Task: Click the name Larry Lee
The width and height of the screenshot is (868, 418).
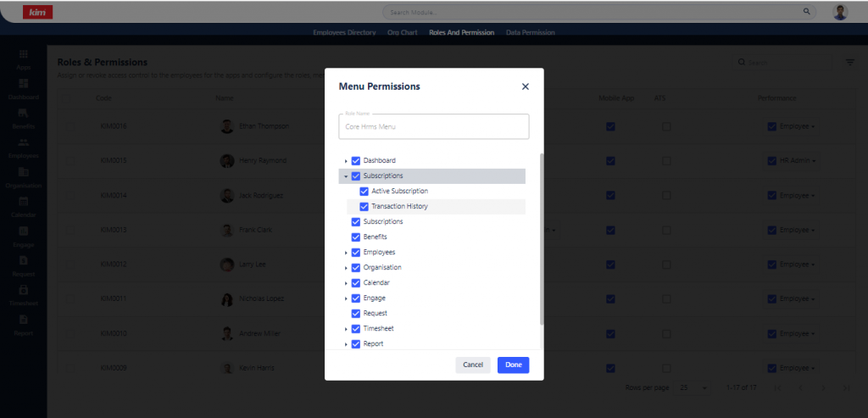Action: (x=253, y=265)
